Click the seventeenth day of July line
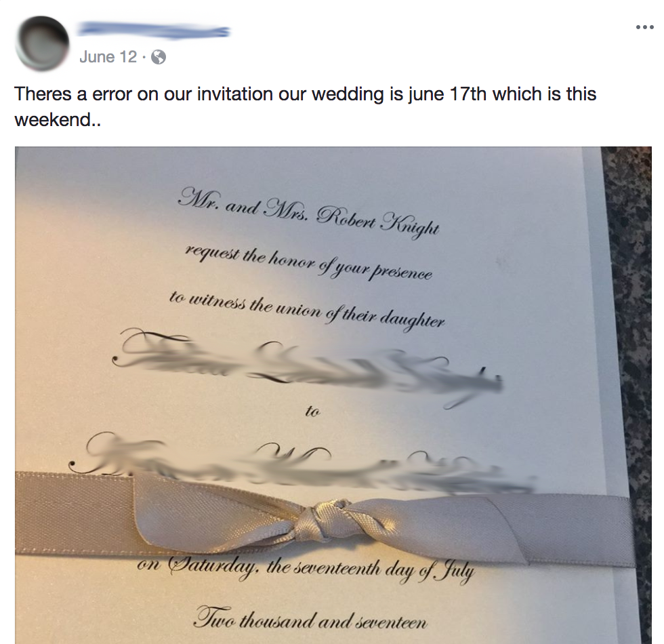664x644 pixels. point(306,569)
